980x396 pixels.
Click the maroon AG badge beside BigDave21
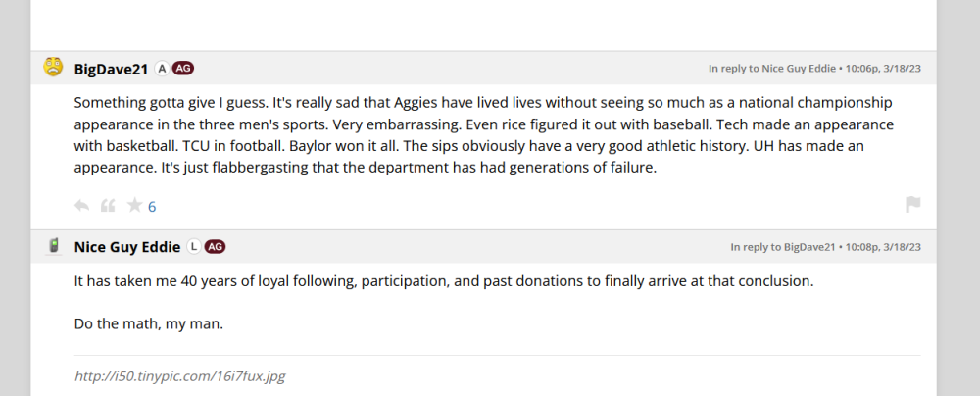183,69
